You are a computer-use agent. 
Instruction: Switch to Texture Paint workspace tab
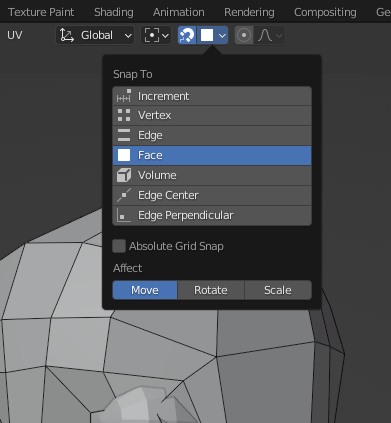point(41,12)
